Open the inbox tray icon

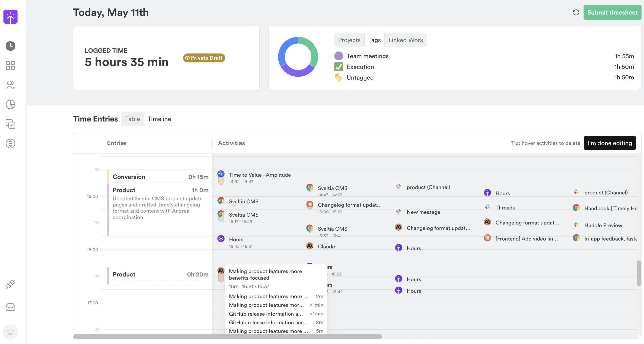click(11, 307)
